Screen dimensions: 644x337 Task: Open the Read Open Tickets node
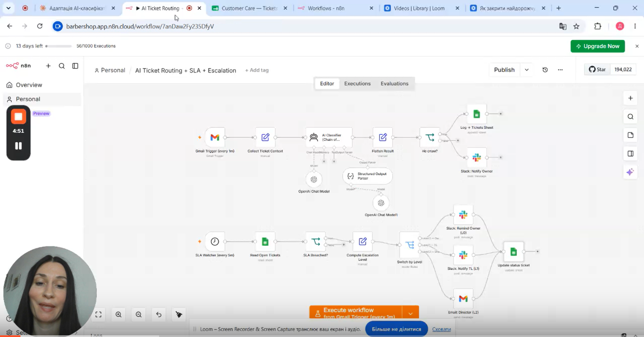click(x=265, y=241)
